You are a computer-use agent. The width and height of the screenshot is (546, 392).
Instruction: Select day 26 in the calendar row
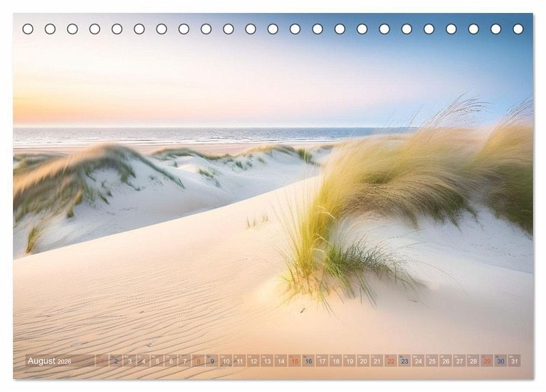click(x=446, y=361)
